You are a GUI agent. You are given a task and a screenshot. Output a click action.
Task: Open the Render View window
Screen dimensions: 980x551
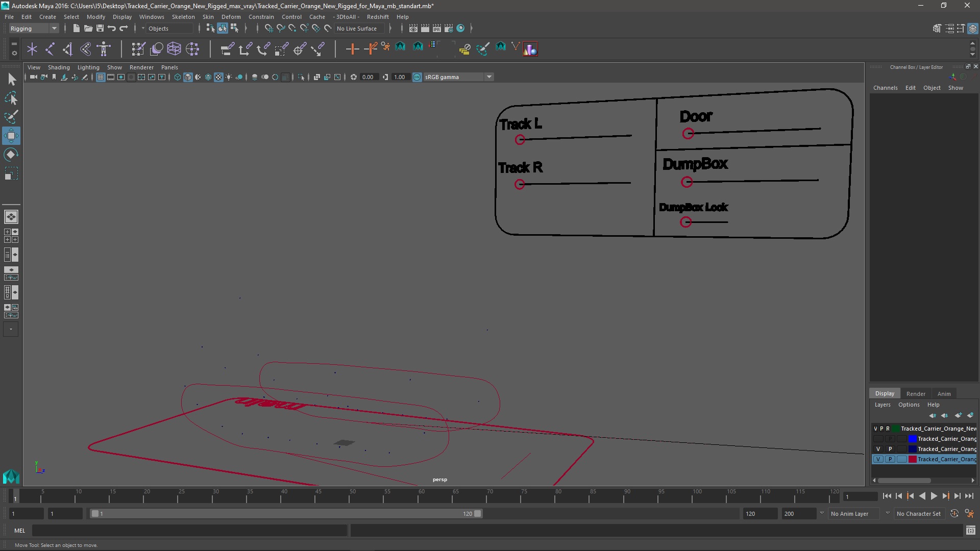[413, 29]
